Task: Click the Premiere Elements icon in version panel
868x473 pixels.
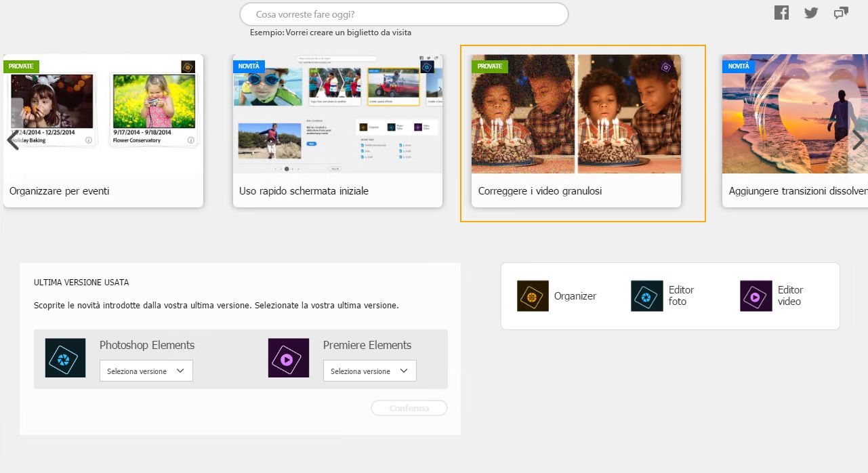Action: [x=289, y=358]
